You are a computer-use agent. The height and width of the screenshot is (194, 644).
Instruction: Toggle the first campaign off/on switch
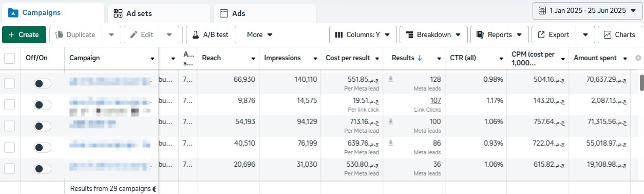[x=43, y=83]
